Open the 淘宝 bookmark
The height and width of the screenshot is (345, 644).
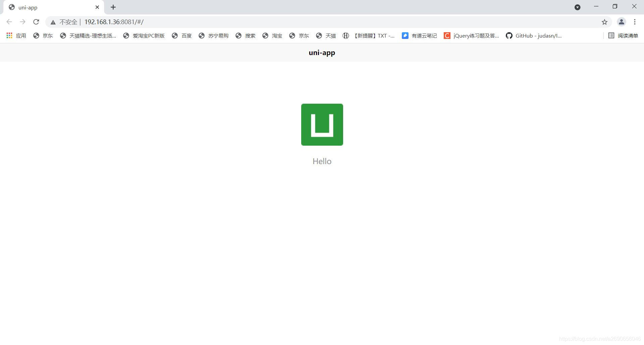click(272, 36)
